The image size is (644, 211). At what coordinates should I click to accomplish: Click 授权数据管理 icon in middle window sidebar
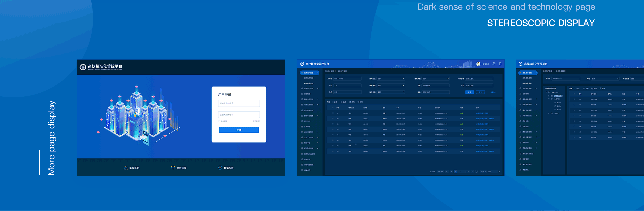(x=302, y=110)
